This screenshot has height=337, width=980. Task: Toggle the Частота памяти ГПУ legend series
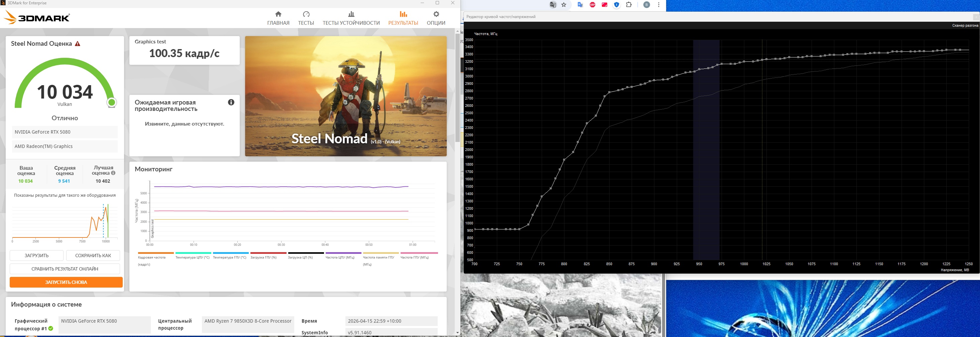click(x=381, y=259)
